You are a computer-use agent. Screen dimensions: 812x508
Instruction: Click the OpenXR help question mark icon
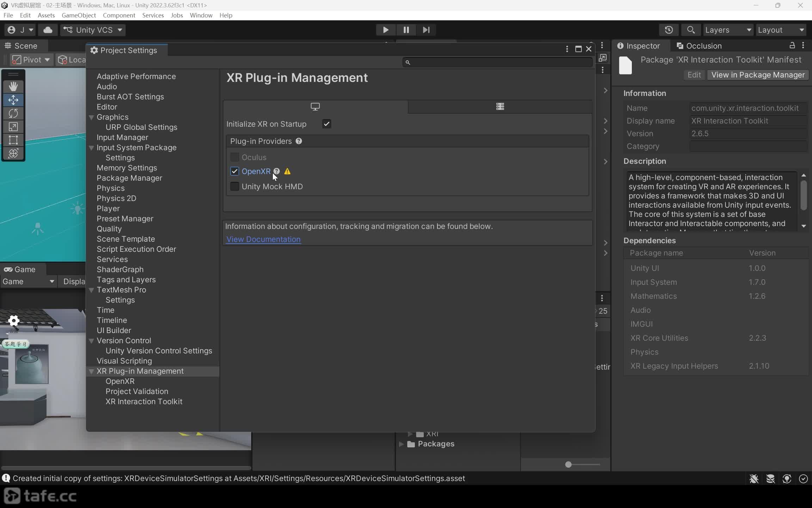[277, 171]
